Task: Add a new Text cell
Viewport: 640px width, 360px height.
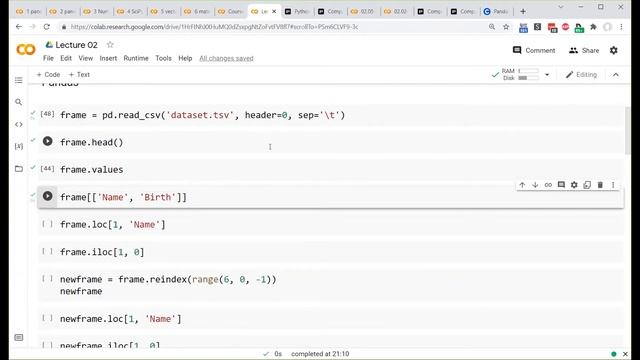Action: pos(79,75)
